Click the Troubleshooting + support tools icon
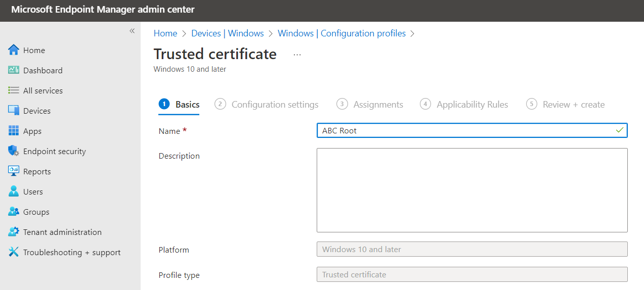 click(14, 252)
